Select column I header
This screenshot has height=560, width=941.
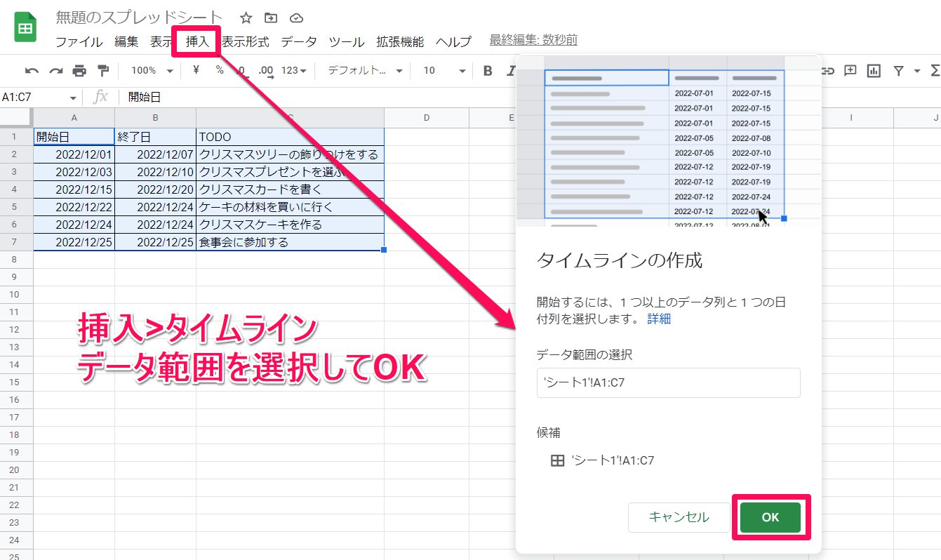coord(851,118)
